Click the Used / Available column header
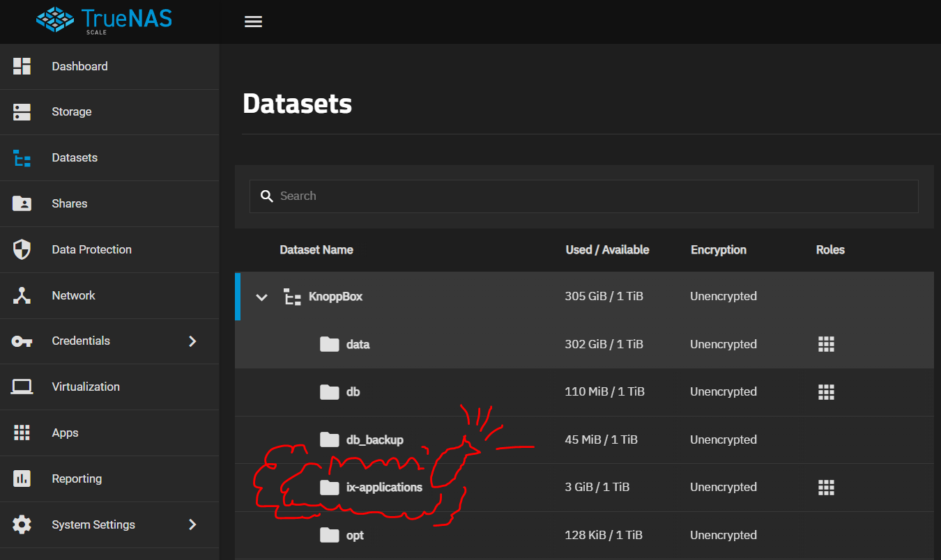The width and height of the screenshot is (941, 560). pos(607,250)
